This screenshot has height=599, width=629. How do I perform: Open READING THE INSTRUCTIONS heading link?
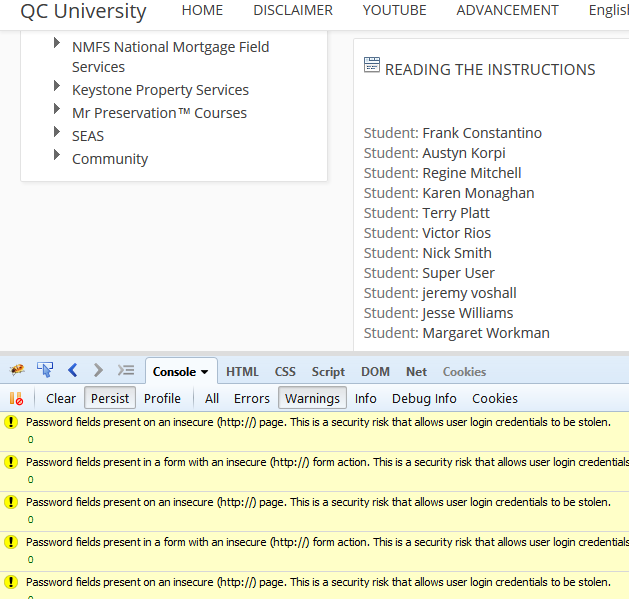490,69
